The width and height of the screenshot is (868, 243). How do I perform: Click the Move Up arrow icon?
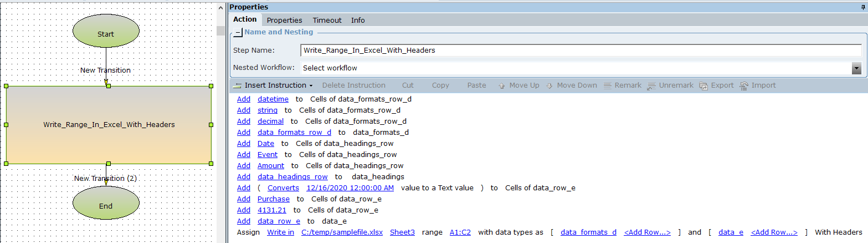[502, 85]
